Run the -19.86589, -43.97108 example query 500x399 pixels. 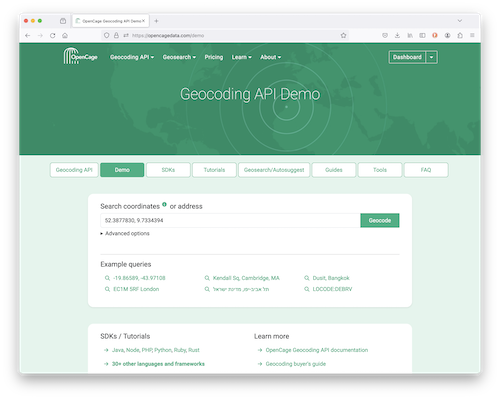139,278
